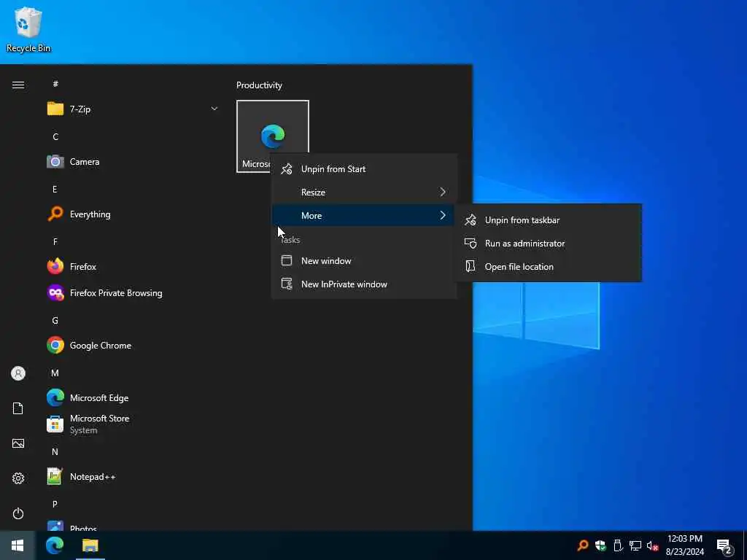Click the letter N section header
This screenshot has height=560, width=747.
click(x=55, y=451)
